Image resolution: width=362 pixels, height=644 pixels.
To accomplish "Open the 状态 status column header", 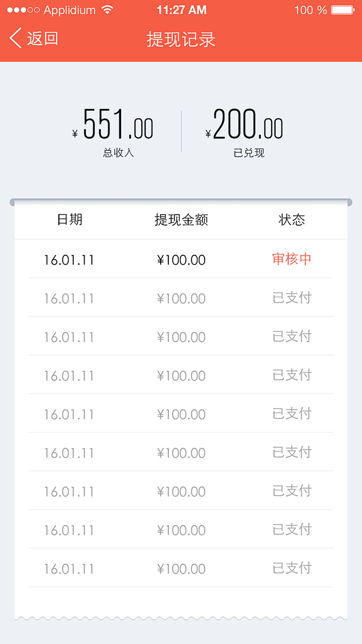I will [x=292, y=220].
